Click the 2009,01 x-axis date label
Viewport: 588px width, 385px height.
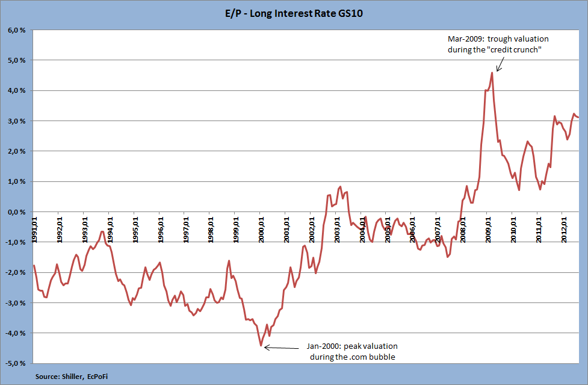(488, 230)
